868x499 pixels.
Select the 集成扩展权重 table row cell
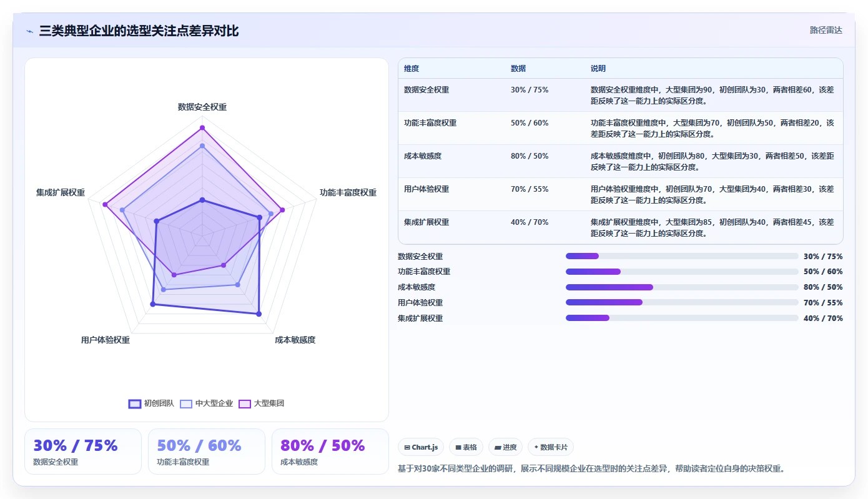coord(427,222)
